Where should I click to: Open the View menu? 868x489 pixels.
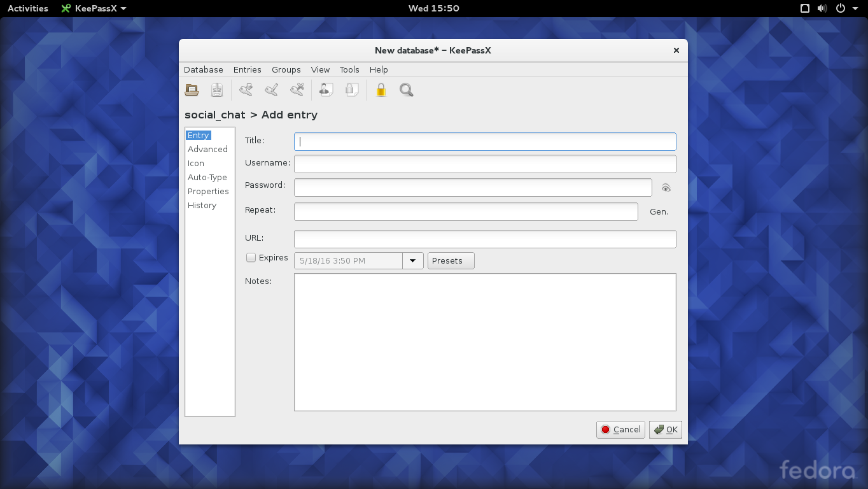320,70
